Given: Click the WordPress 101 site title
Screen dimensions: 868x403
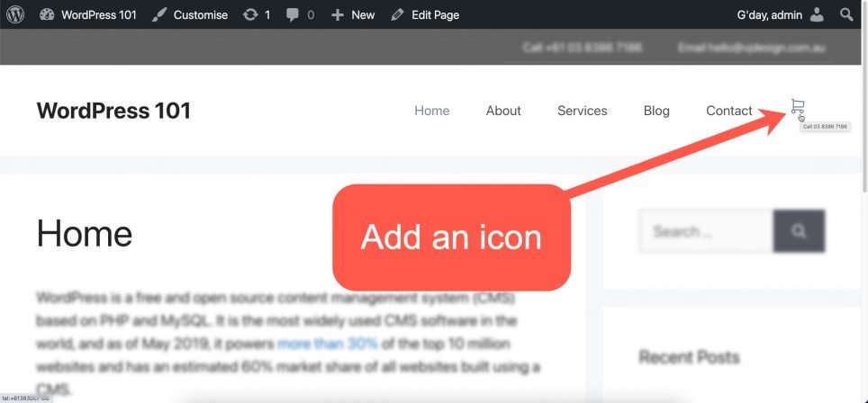Looking at the screenshot, I should point(113,111).
